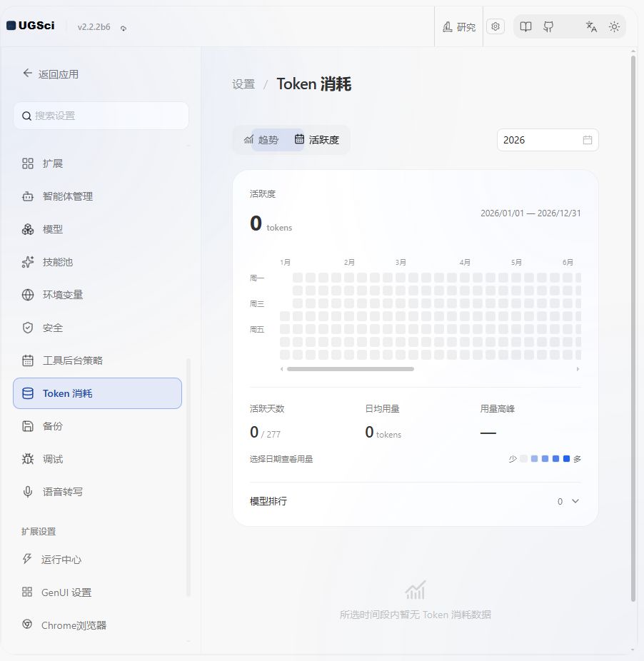The width and height of the screenshot is (644, 661).
Task: Open the documentation book icon
Action: (525, 27)
